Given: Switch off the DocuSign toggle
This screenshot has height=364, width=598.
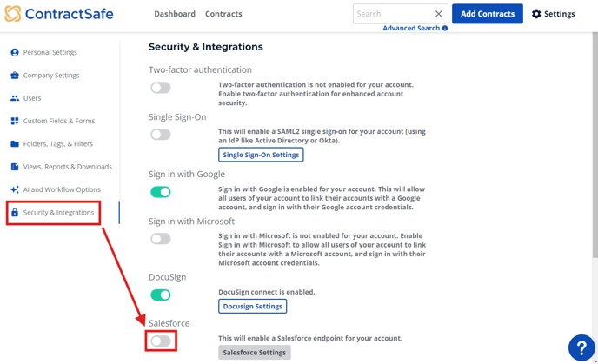Looking at the screenshot, I should (161, 295).
